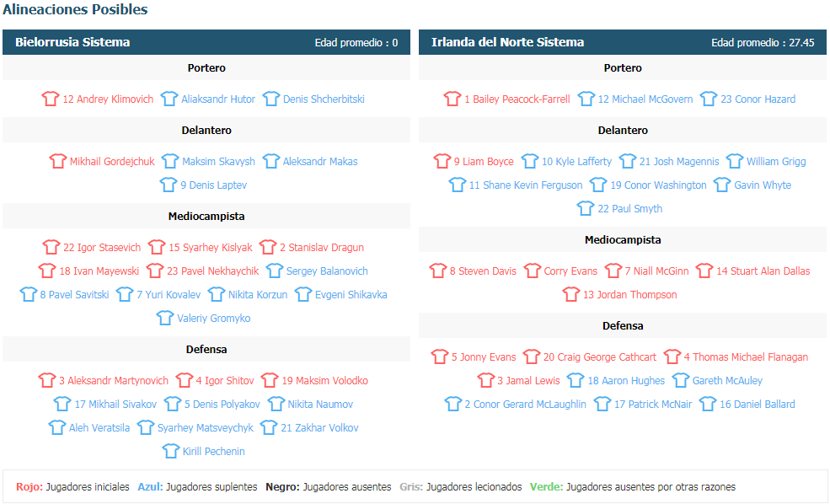Viewport: 830px width, 504px height.
Task: Open player 23 Pavel Nekhaychik
Action: [x=213, y=271]
